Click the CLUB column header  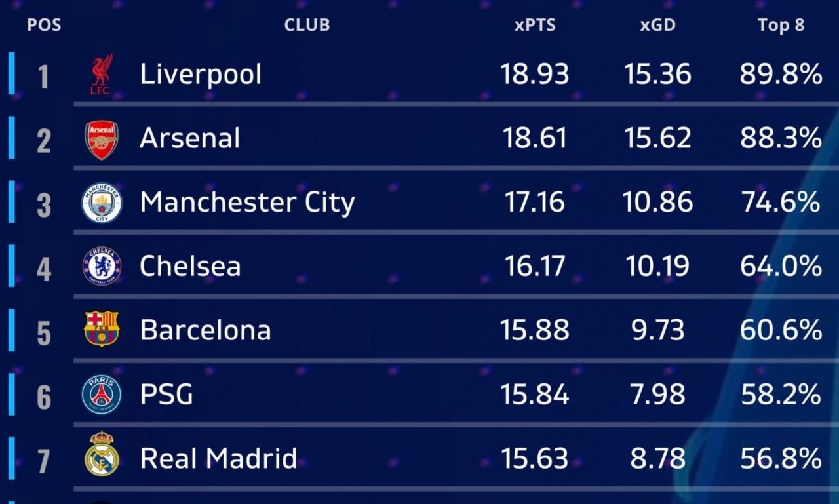point(307,26)
